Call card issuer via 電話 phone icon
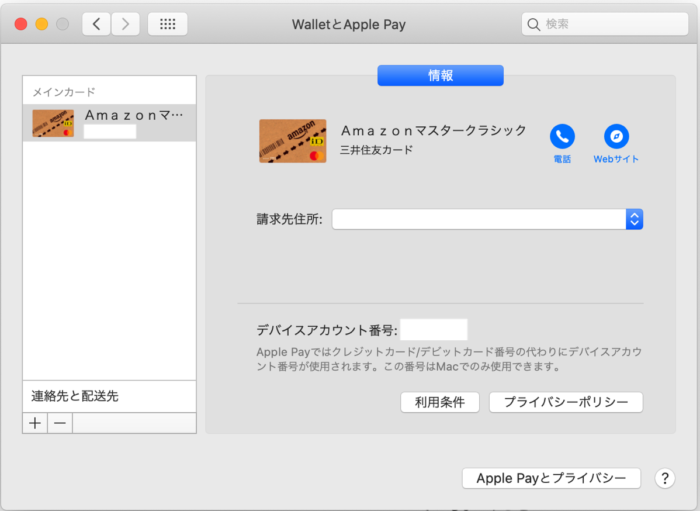 coord(562,136)
